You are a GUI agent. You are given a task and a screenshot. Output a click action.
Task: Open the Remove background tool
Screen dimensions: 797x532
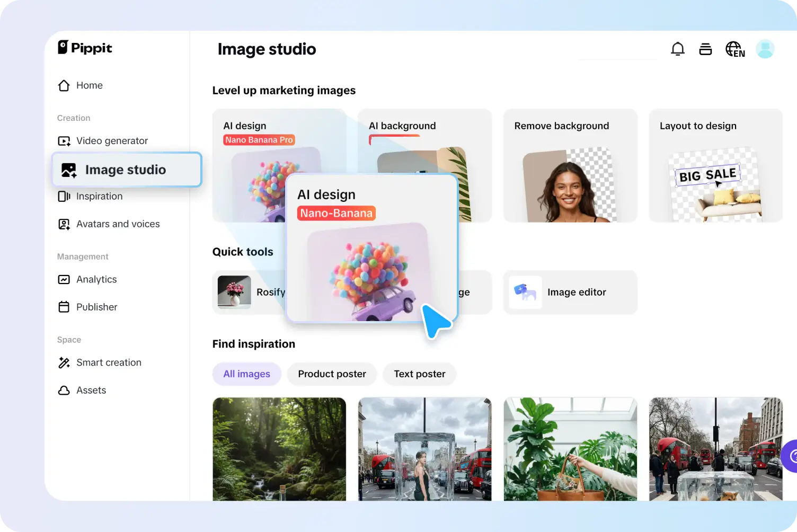[570, 165]
